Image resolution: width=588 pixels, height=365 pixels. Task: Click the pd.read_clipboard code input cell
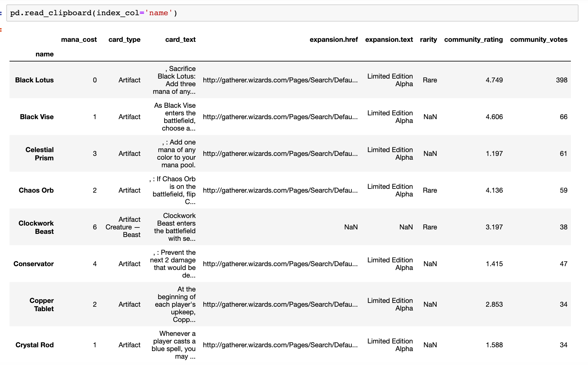(x=292, y=13)
